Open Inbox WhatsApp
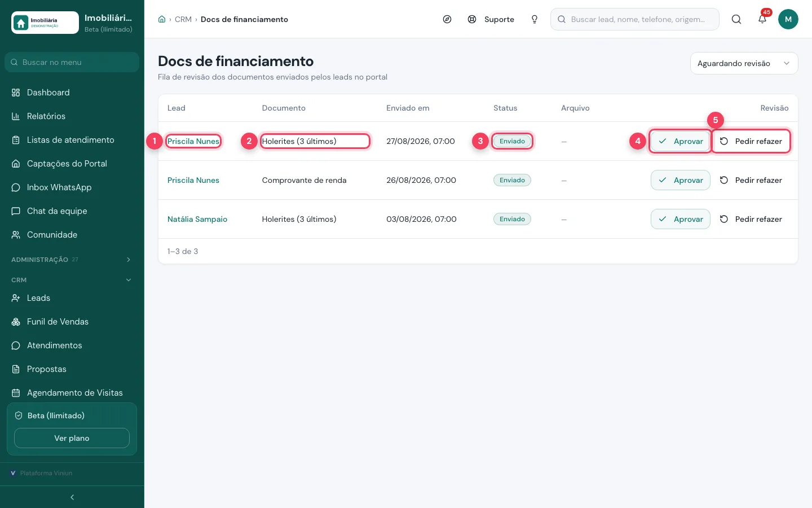The image size is (812, 508). click(x=72, y=187)
